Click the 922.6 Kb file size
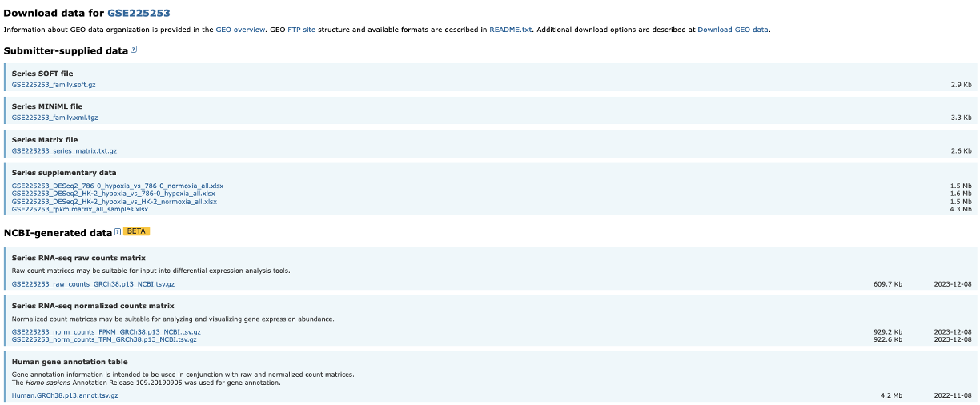Viewport: 980px width, 405px height. (888, 339)
